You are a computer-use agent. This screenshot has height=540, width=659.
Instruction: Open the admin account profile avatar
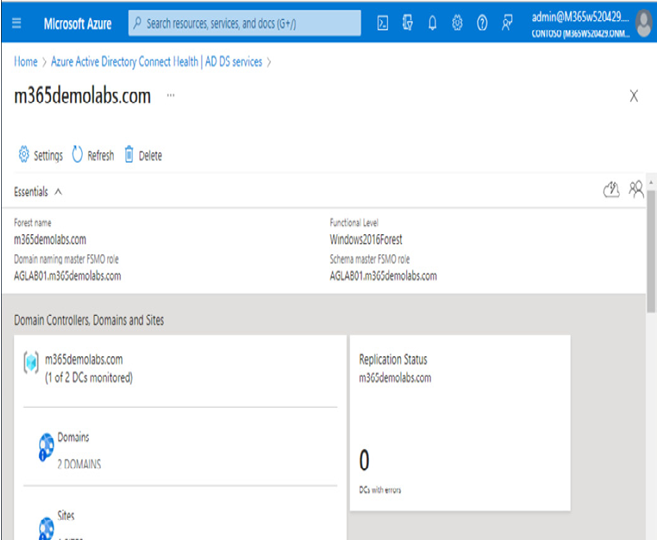pos(643,24)
